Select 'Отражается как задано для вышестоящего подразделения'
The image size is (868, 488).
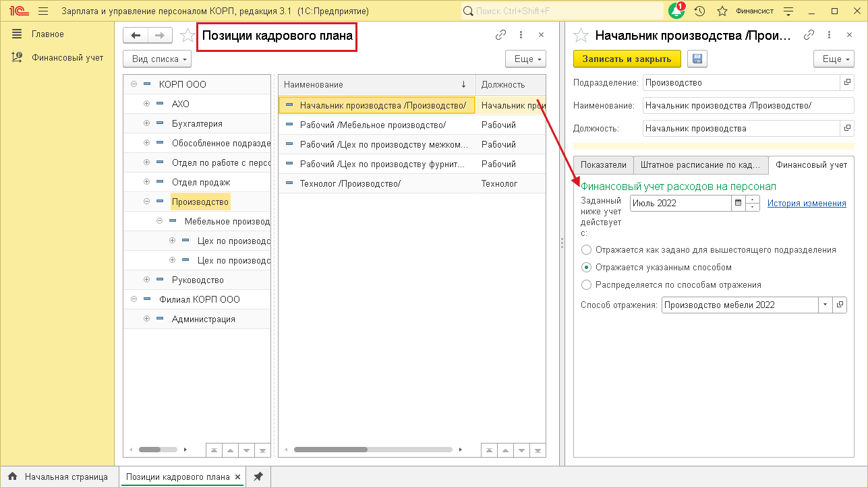pos(587,249)
